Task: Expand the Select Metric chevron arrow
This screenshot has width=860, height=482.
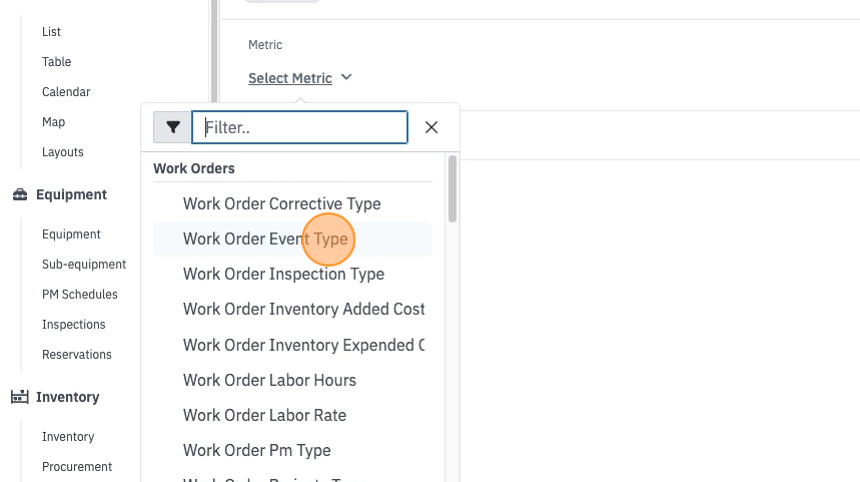Action: click(x=346, y=77)
